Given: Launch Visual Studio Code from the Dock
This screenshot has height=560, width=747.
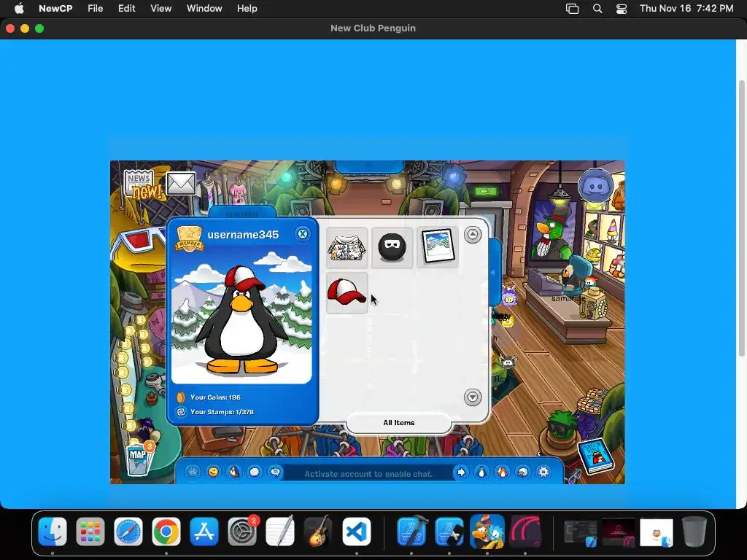Looking at the screenshot, I should pyautogui.click(x=356, y=532).
